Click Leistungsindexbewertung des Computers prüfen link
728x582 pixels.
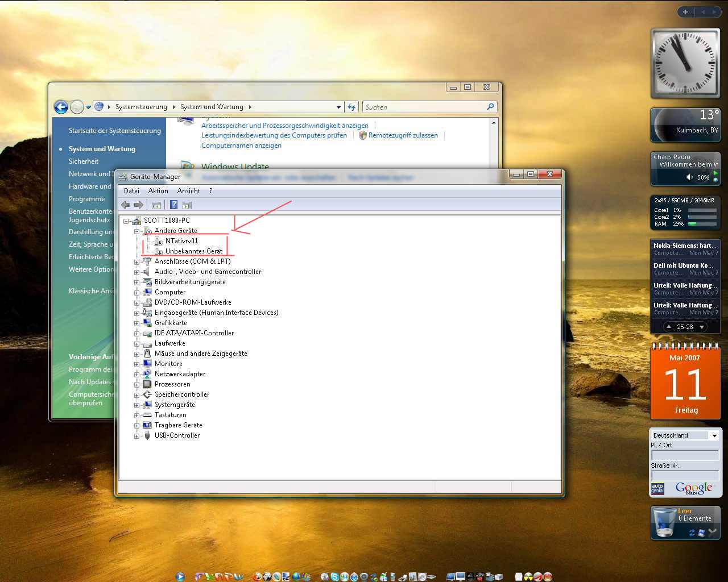(274, 135)
